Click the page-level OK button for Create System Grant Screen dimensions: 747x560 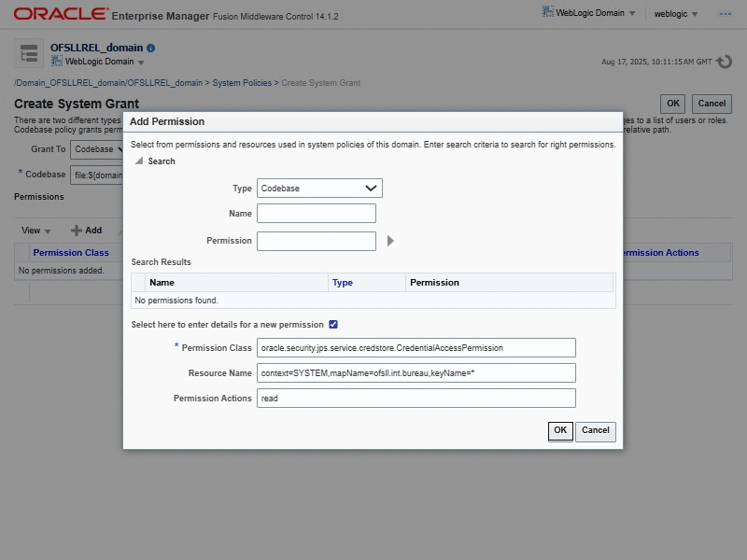(x=672, y=104)
